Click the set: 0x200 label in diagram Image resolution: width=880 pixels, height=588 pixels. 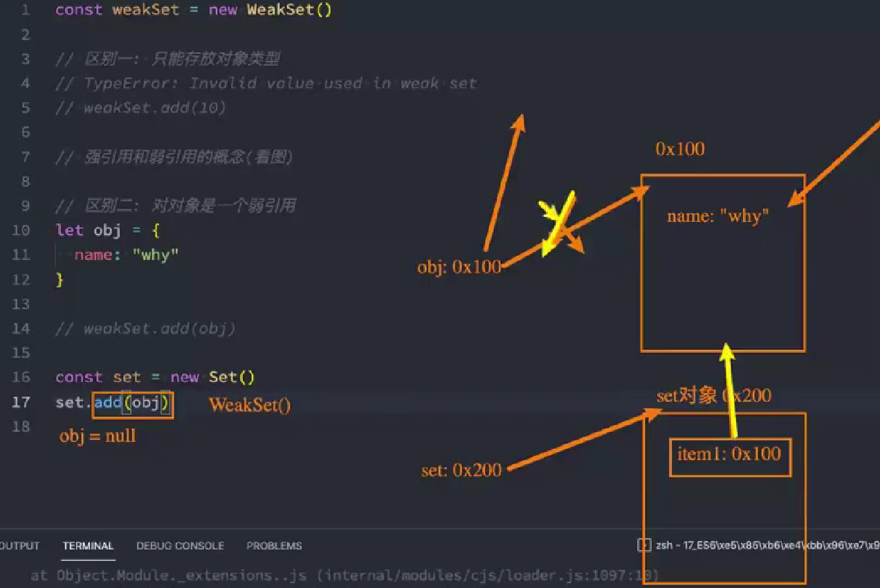coord(461,470)
